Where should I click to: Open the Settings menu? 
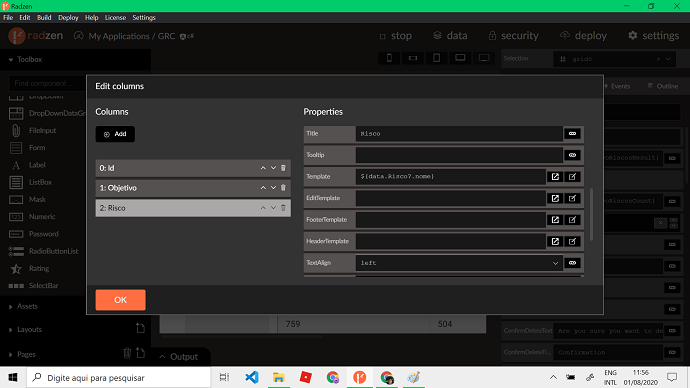pos(144,18)
